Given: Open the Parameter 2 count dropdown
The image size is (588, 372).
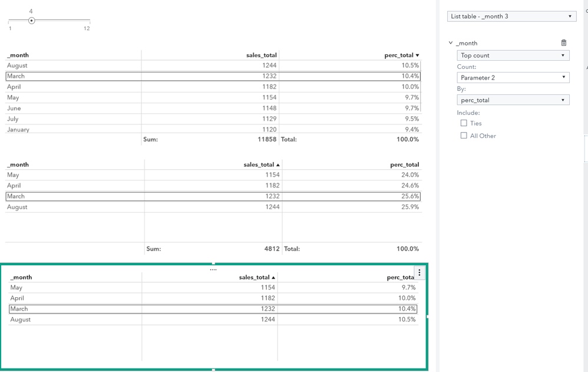Looking at the screenshot, I should (513, 78).
